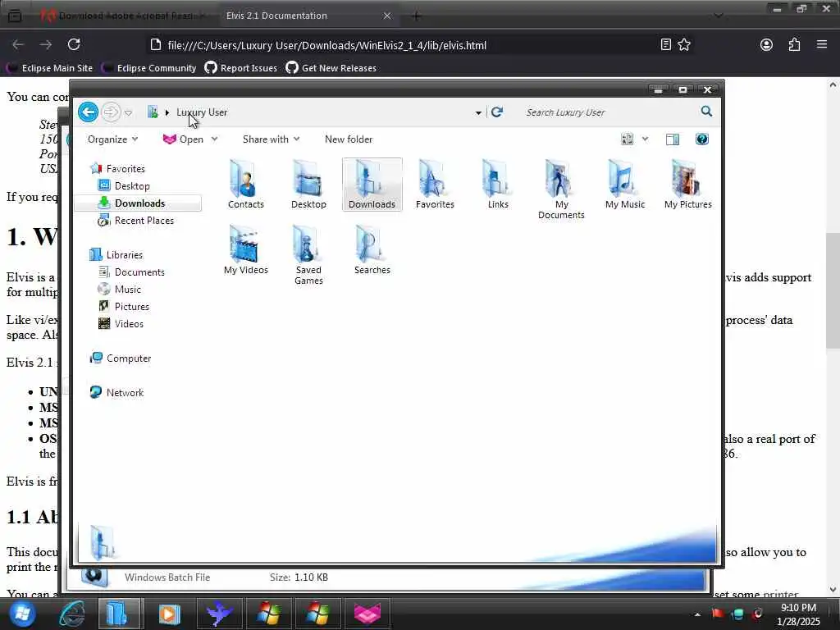Open Eclipse Main Site bookmark
840x630 pixels.
pyautogui.click(x=49, y=68)
